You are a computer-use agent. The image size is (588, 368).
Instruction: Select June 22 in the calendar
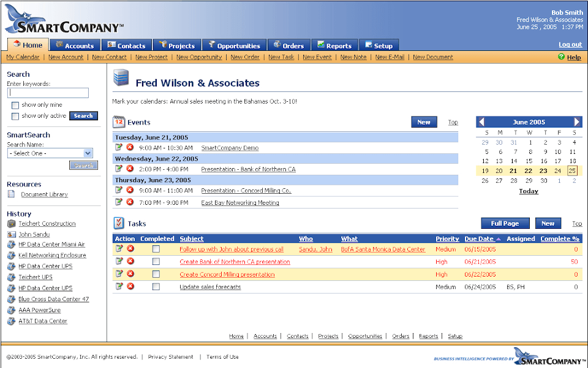[528, 171]
